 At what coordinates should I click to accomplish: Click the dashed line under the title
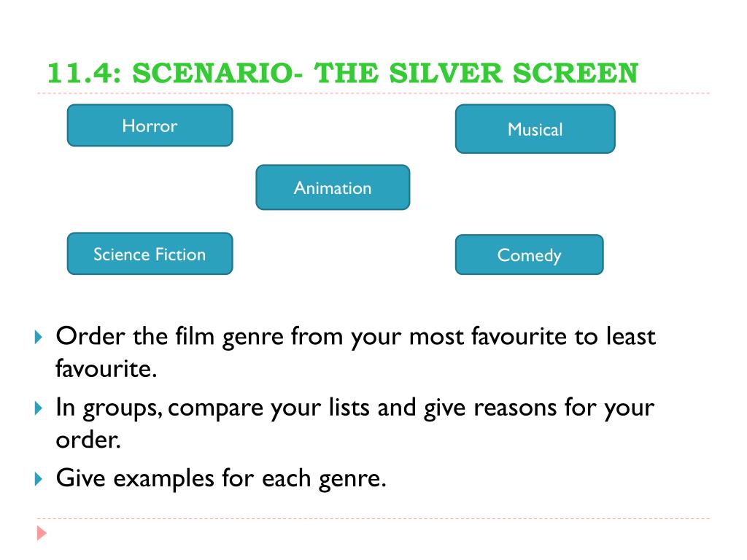click(373, 93)
